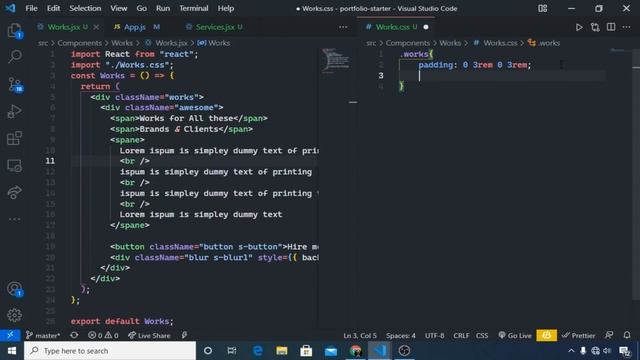The image size is (640, 360).
Task: Start Live Share from status bar
Action: (149, 335)
